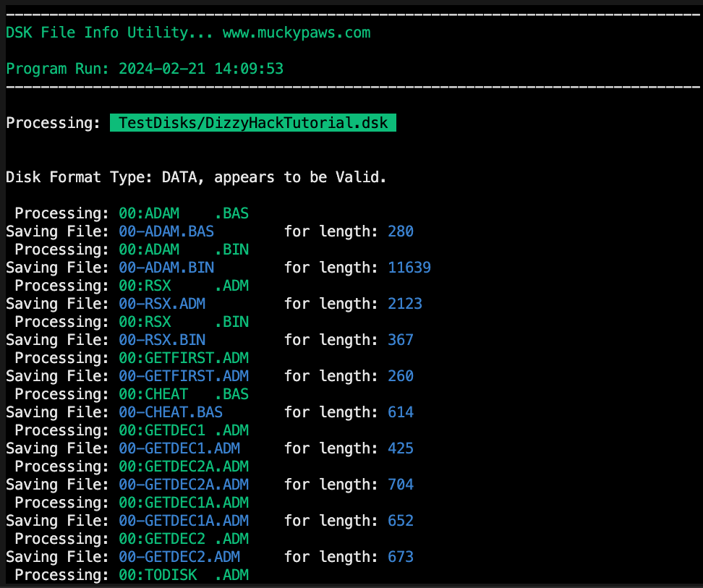The height and width of the screenshot is (588, 703).
Task: Click the saved file name 00-CHEAT.BAS
Action: coord(171,412)
